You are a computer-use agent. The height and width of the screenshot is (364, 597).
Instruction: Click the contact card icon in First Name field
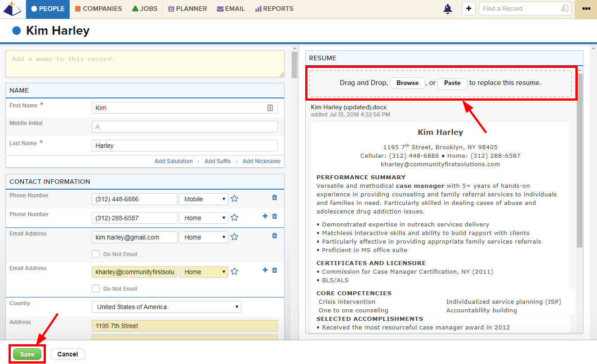point(270,108)
